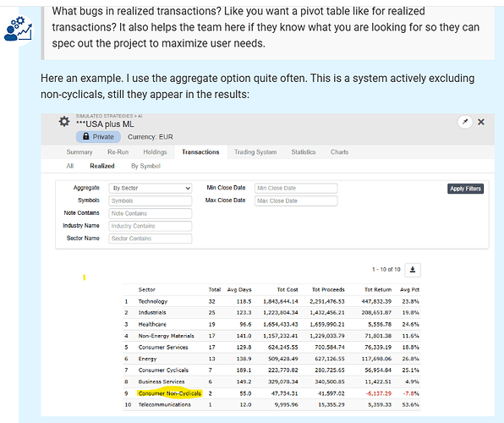Click the highlighted Consumer Non-Cyclicals row
Image resolution: width=504 pixels, height=423 pixels.
271,393
